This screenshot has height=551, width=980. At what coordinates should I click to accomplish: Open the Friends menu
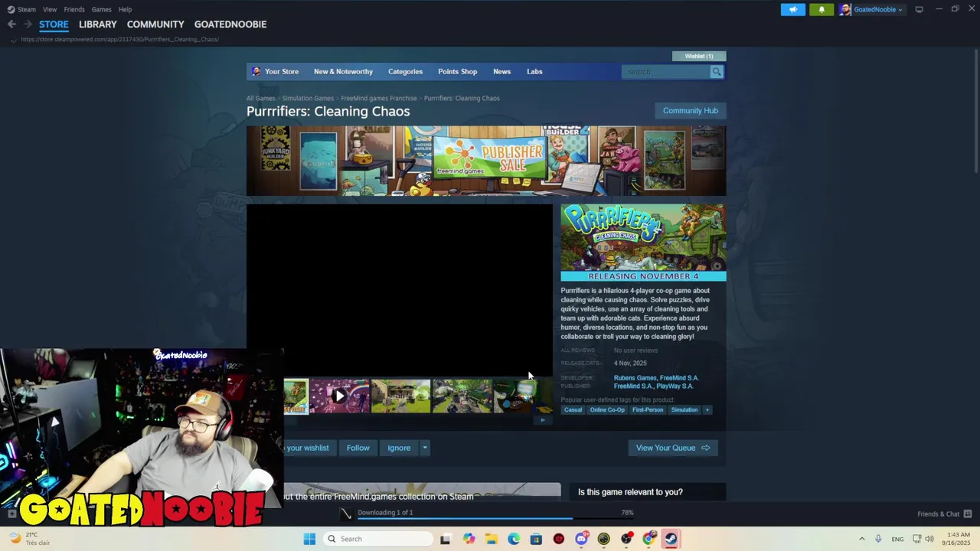[x=74, y=9]
